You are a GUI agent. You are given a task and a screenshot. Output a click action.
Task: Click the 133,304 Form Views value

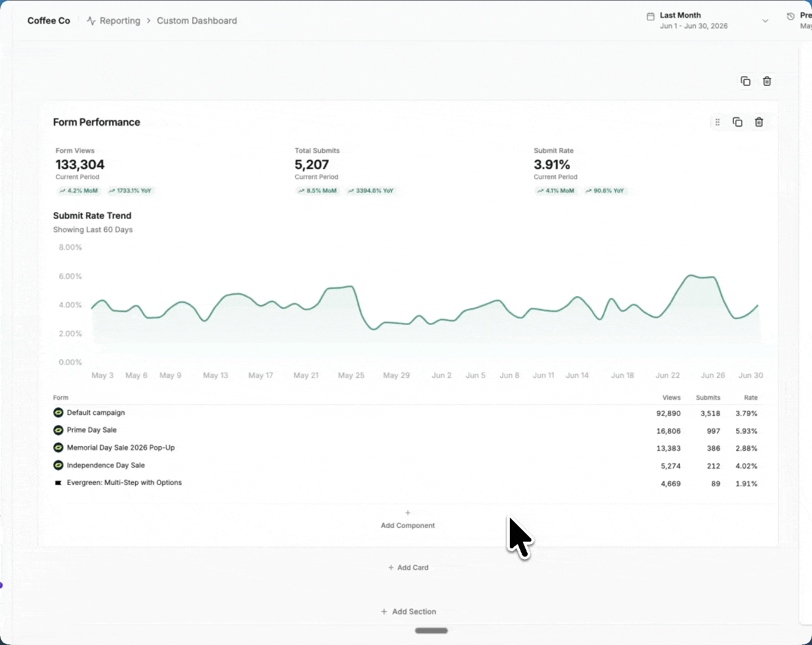click(x=80, y=164)
